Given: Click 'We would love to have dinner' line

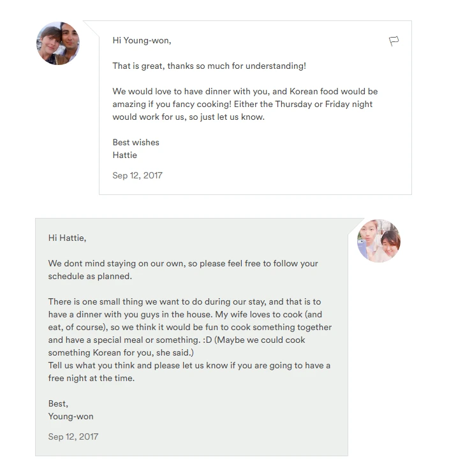Looking at the screenshot, I should coord(245,91).
